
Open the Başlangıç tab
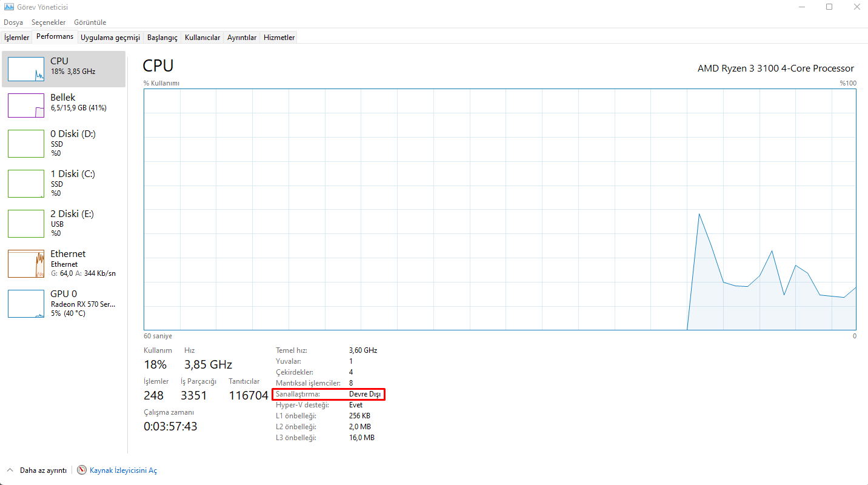162,38
